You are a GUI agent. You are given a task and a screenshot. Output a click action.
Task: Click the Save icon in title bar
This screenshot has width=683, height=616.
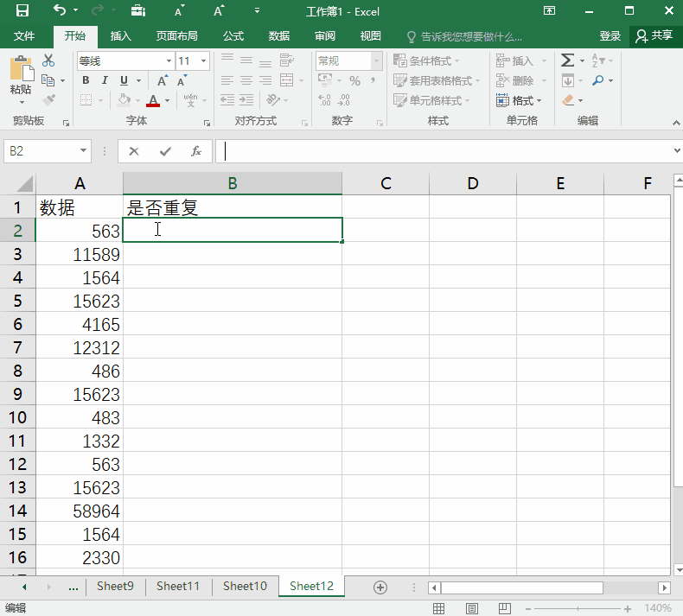click(22, 10)
